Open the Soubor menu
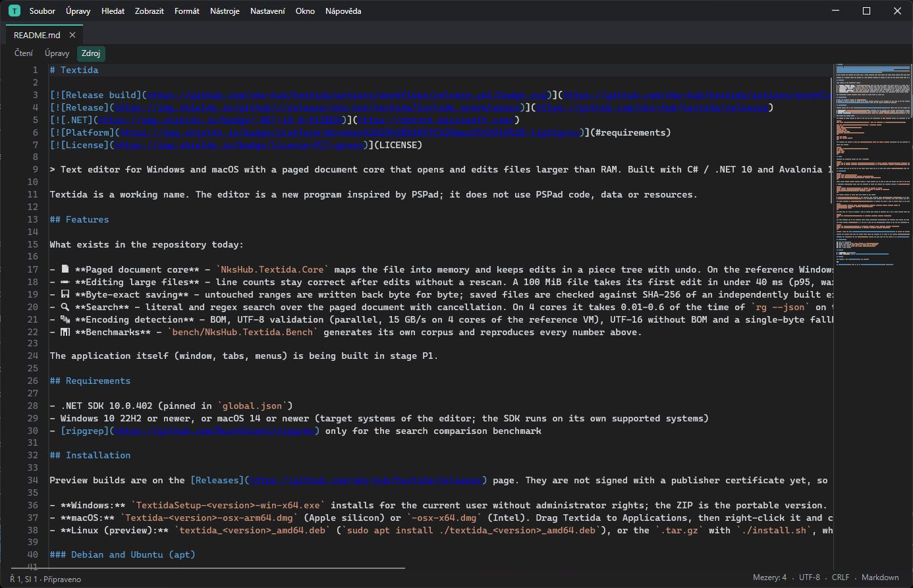This screenshot has width=913, height=588. pyautogui.click(x=43, y=11)
